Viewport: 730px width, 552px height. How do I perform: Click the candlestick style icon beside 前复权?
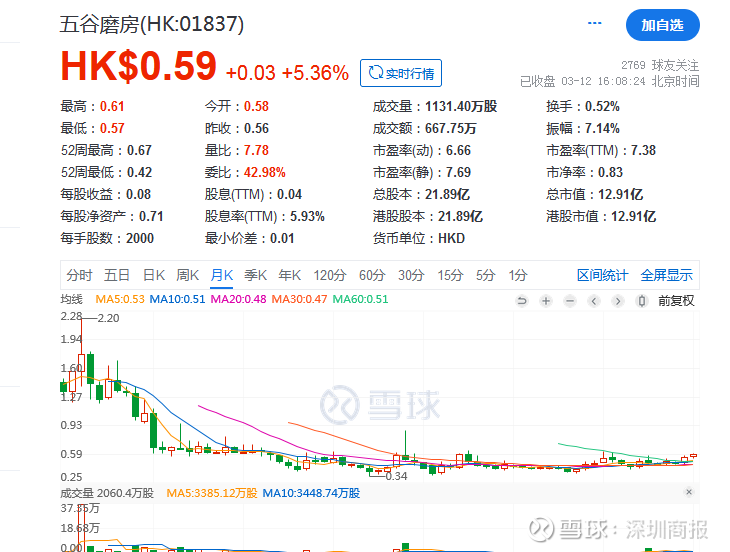coord(642,301)
